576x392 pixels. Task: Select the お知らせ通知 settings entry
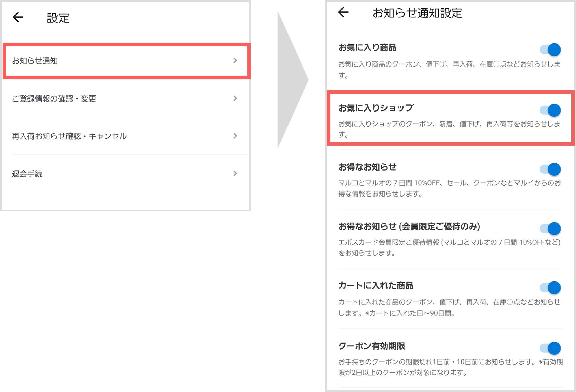(35, 61)
